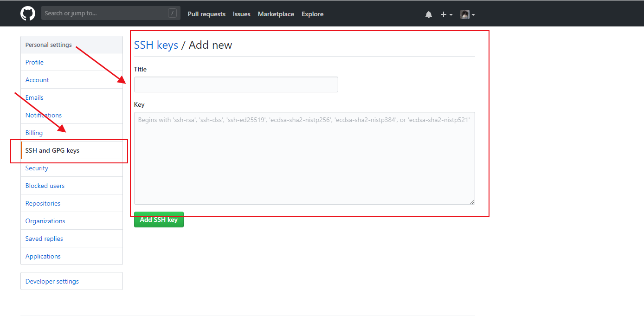
Task: Click the Key label
Action: (139, 105)
